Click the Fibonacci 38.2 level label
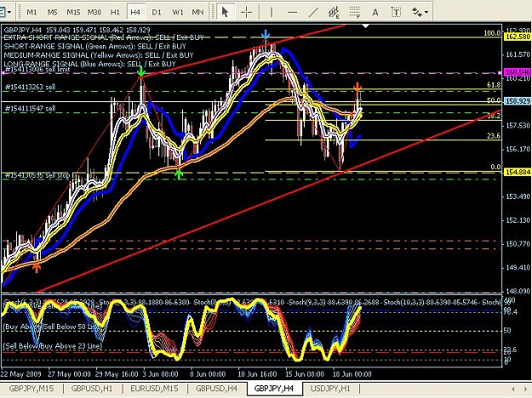The image size is (532, 398). coord(494,116)
